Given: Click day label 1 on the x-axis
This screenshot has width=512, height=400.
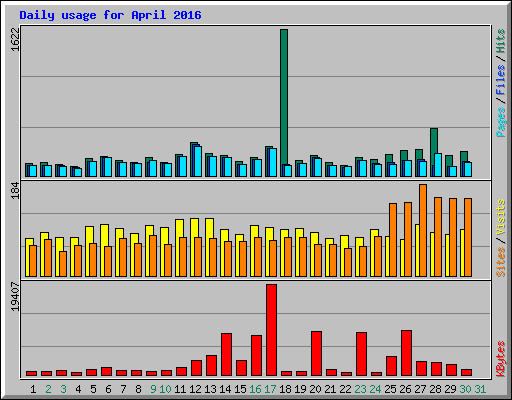Looking at the screenshot, I should 33,389.
